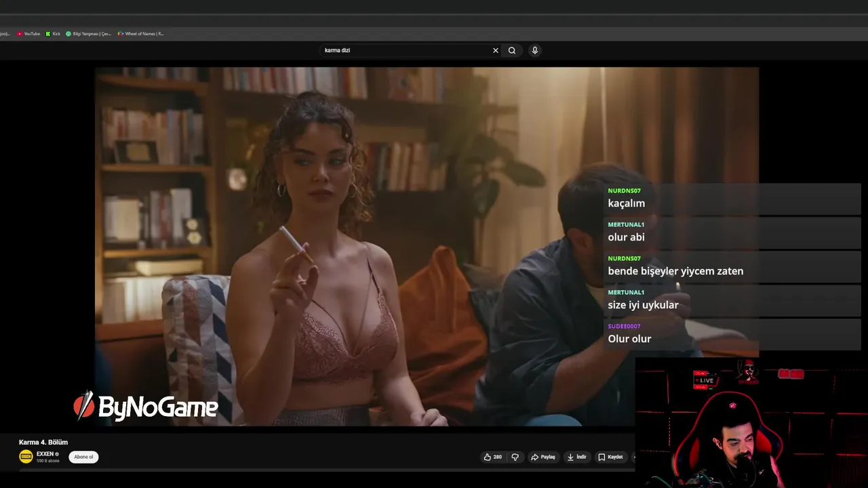Subscribe using the 'Abone ol' button
This screenshot has width=868, height=488.
tap(83, 457)
